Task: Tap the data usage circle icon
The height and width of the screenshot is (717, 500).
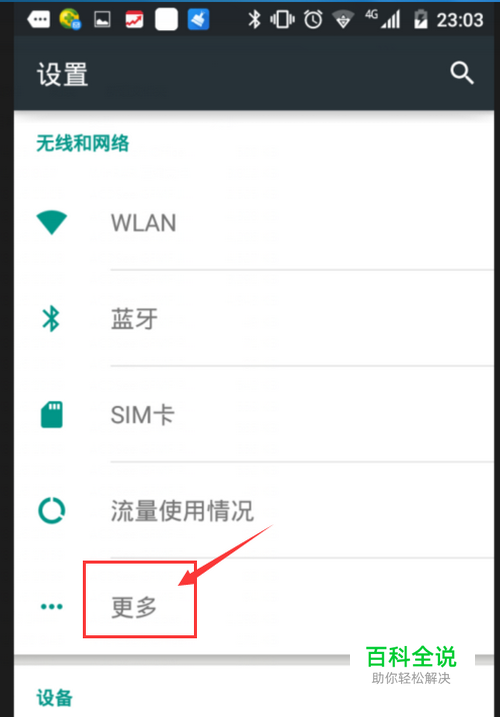Action: pos(52,510)
